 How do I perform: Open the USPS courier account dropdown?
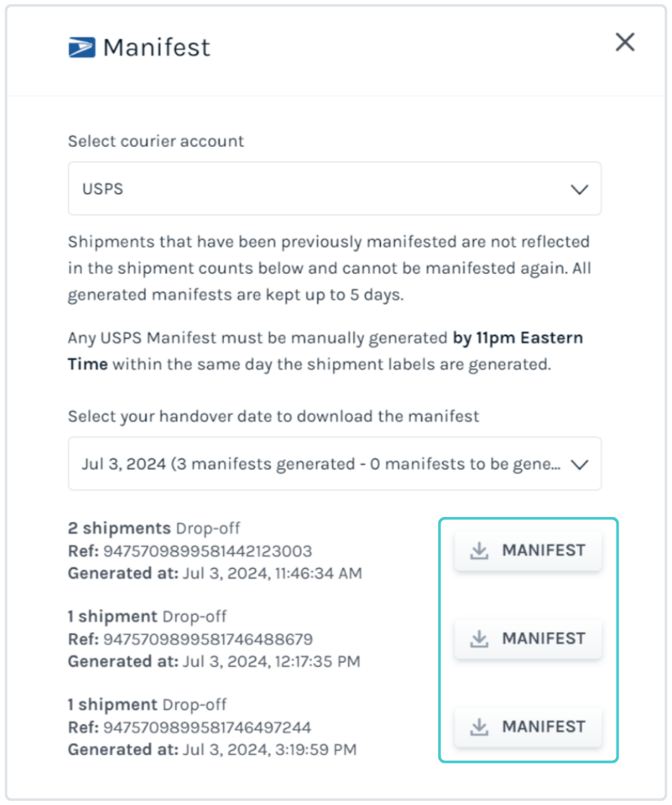pyautogui.click(x=334, y=189)
